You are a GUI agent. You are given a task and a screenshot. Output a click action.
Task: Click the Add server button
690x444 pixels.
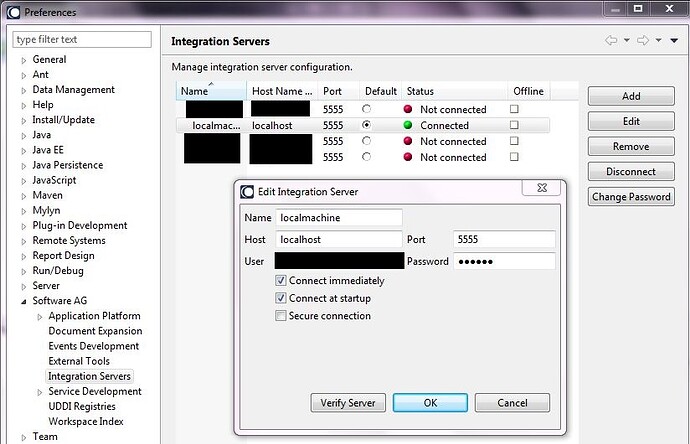click(631, 96)
